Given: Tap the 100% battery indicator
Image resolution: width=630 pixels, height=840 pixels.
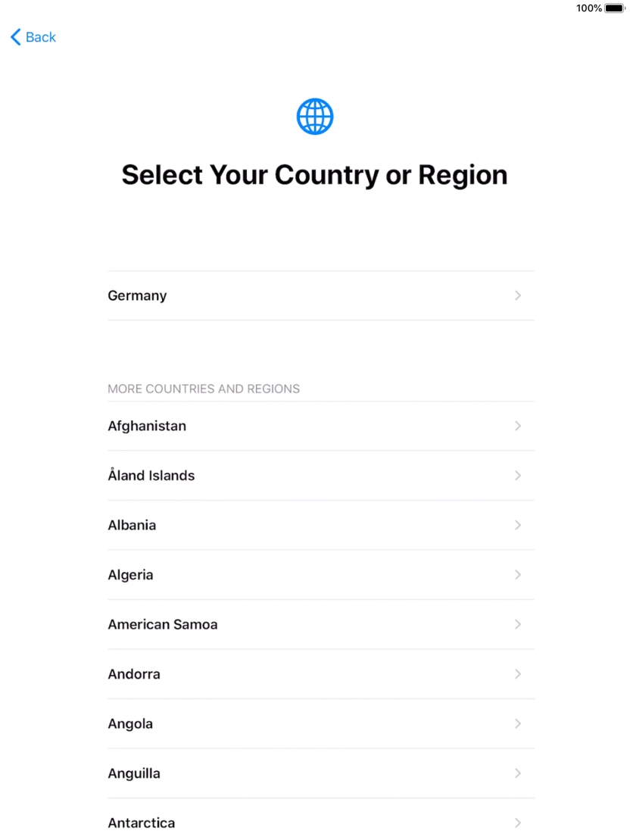Looking at the screenshot, I should [x=587, y=8].
